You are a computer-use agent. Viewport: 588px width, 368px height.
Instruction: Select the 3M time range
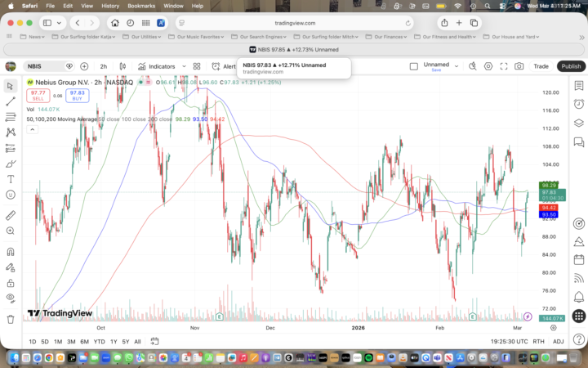[x=71, y=341]
